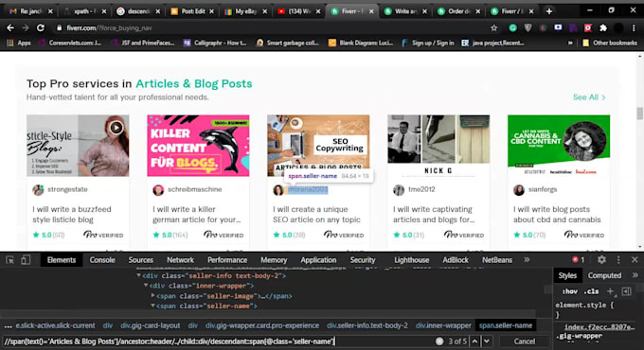Open seller sianfergs's profile
Image resolution: width=644 pixels, height=350 pixels.
pyautogui.click(x=543, y=189)
